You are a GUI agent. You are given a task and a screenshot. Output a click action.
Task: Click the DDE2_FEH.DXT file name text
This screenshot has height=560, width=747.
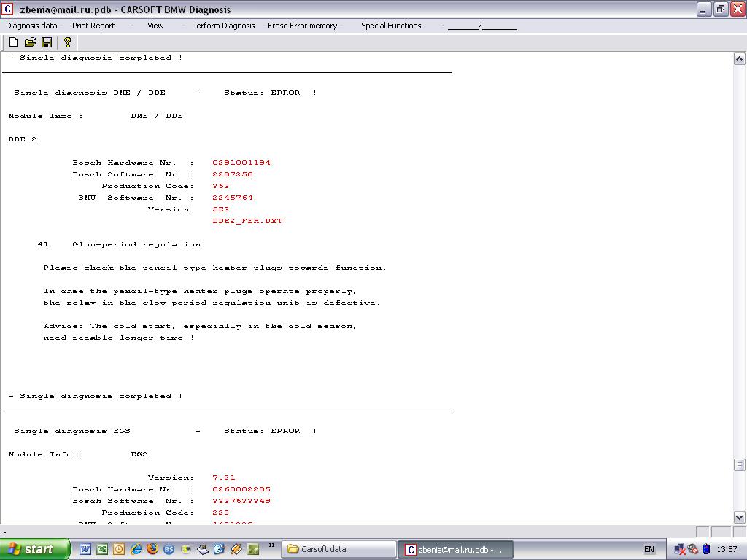tap(247, 221)
